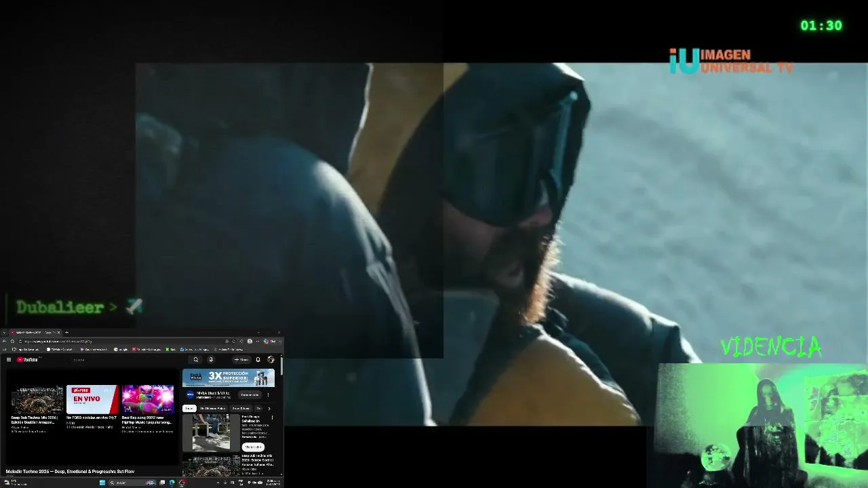Open the Deep Dub Techno Mix 2026 title

pyautogui.click(x=34, y=420)
